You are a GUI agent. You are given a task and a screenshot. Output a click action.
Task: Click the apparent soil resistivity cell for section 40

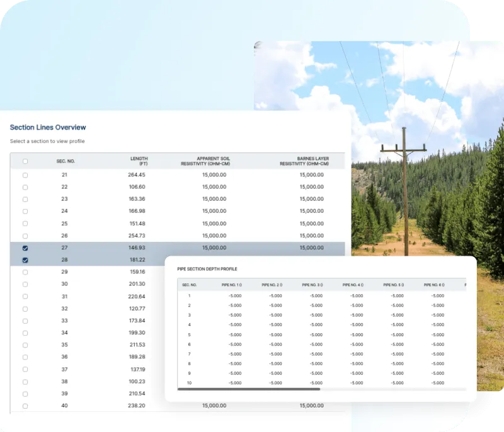click(x=214, y=406)
